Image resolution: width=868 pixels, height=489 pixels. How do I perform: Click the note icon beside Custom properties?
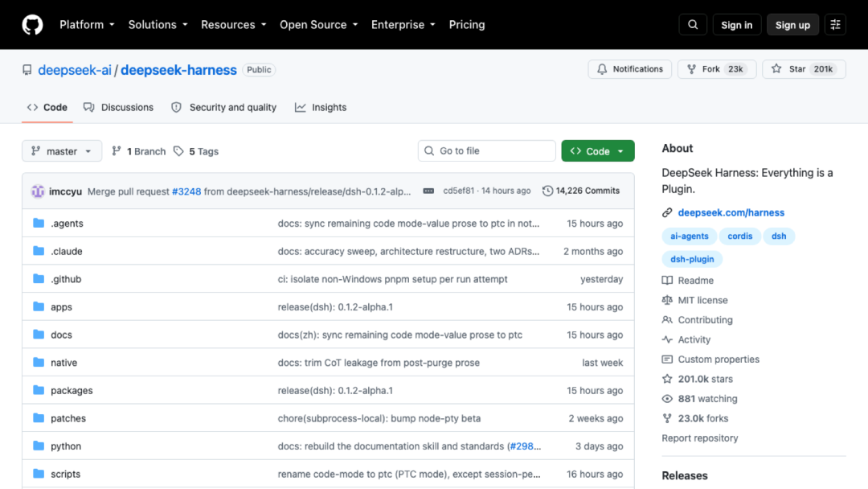coord(667,360)
